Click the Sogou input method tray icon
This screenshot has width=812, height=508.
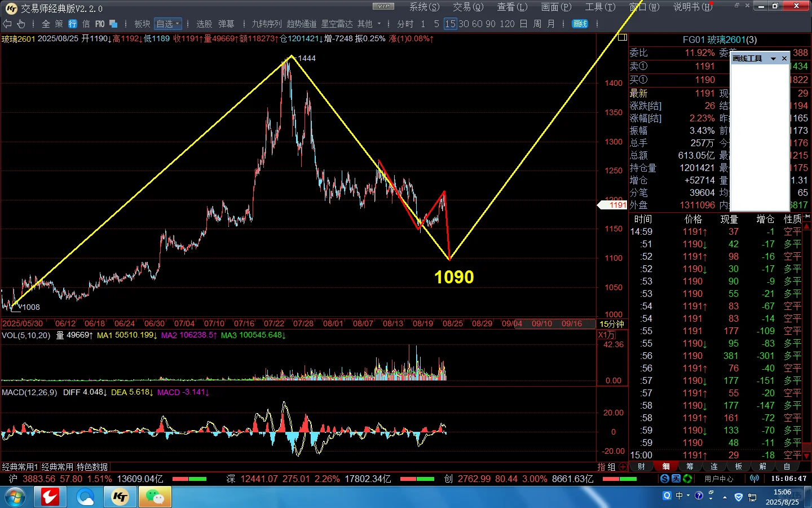pyautogui.click(x=667, y=496)
